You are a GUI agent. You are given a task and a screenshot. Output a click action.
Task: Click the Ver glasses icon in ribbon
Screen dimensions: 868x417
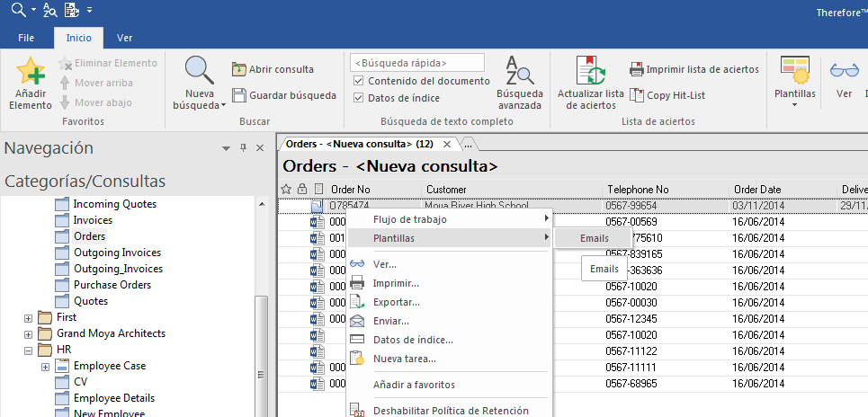[844, 71]
